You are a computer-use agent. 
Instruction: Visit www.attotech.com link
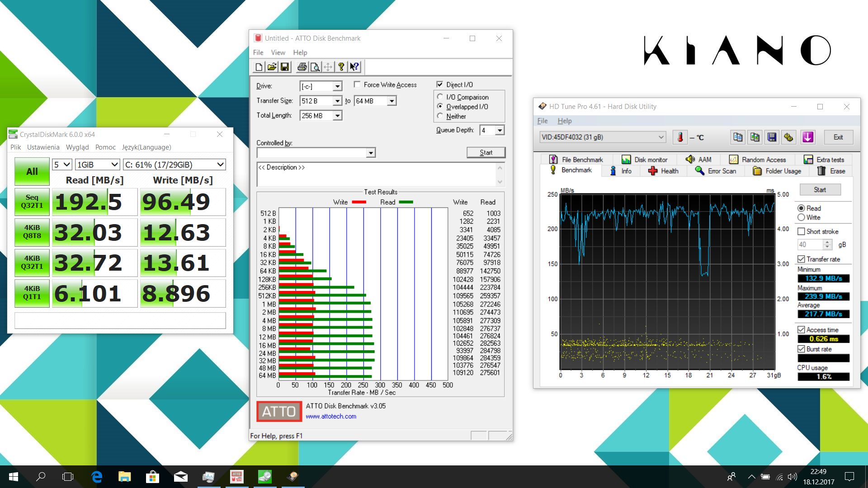click(x=331, y=416)
